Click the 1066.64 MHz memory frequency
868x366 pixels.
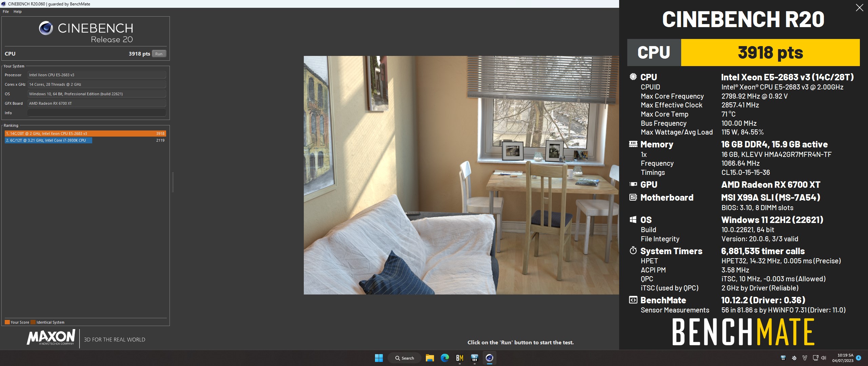click(x=741, y=163)
